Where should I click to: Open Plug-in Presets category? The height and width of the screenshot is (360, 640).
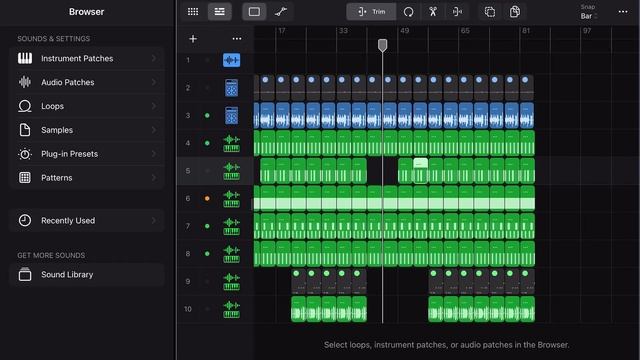87,154
